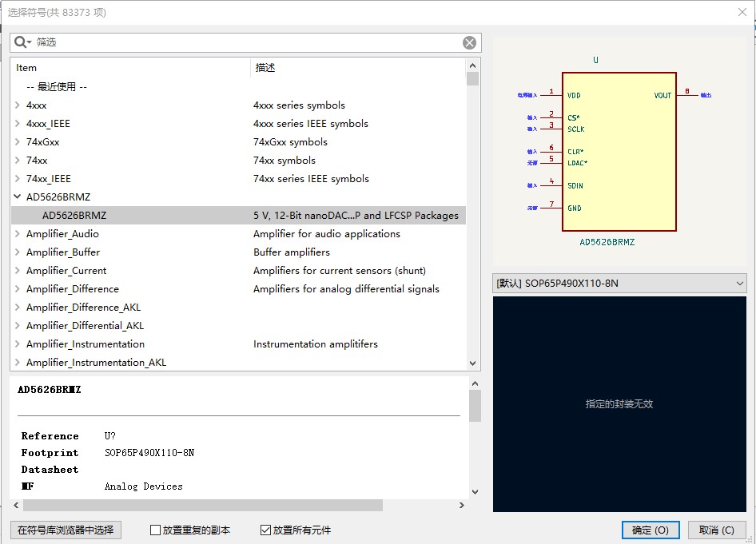Click the 'U?' reference value
Viewport: 756px width, 544px height.
click(x=110, y=436)
